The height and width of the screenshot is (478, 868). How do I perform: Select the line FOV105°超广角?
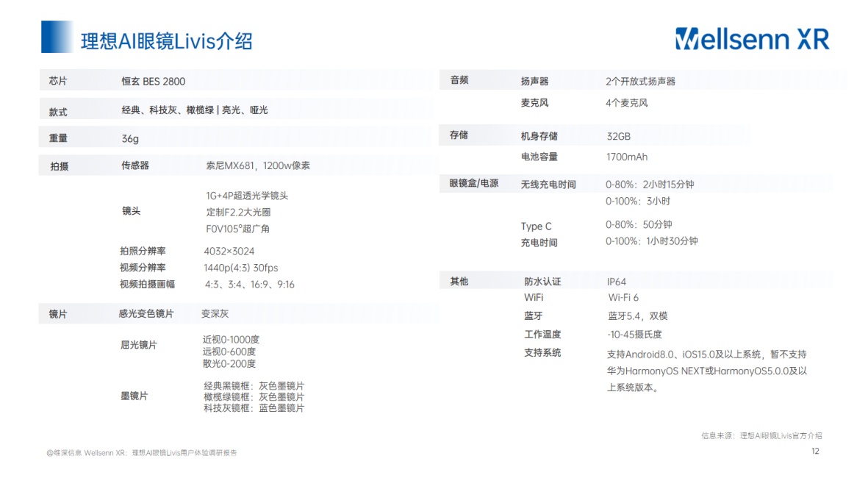pos(237,229)
